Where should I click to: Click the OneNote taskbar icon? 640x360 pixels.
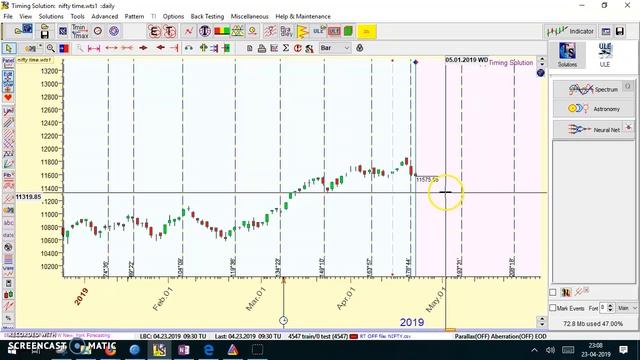(184, 350)
